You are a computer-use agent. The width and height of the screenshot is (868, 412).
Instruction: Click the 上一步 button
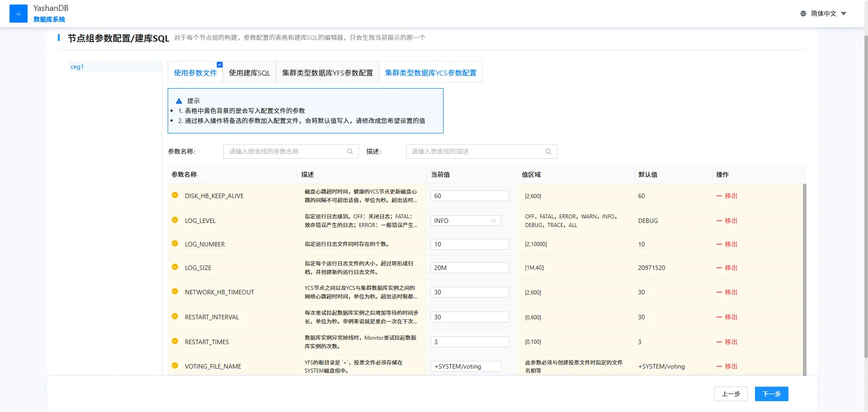731,394
